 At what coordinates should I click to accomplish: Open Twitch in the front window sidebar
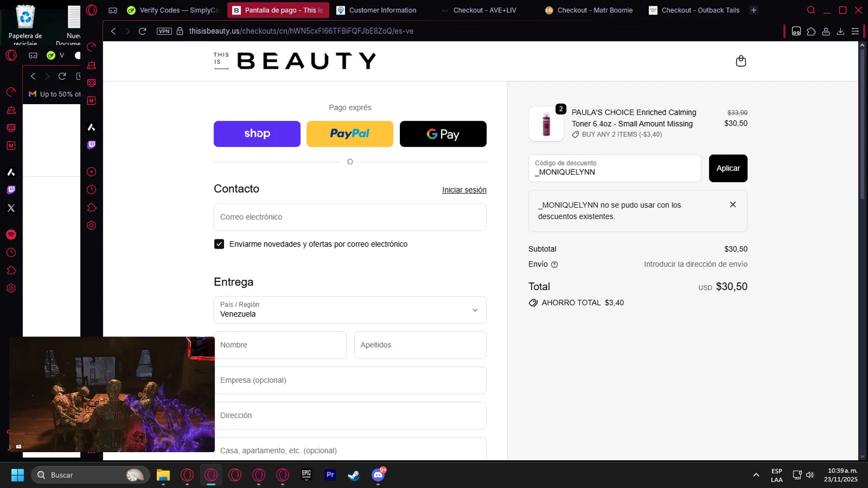point(91,145)
